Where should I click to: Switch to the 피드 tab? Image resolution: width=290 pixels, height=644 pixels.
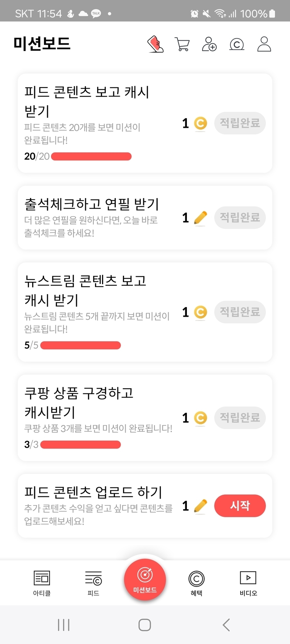[93, 583]
